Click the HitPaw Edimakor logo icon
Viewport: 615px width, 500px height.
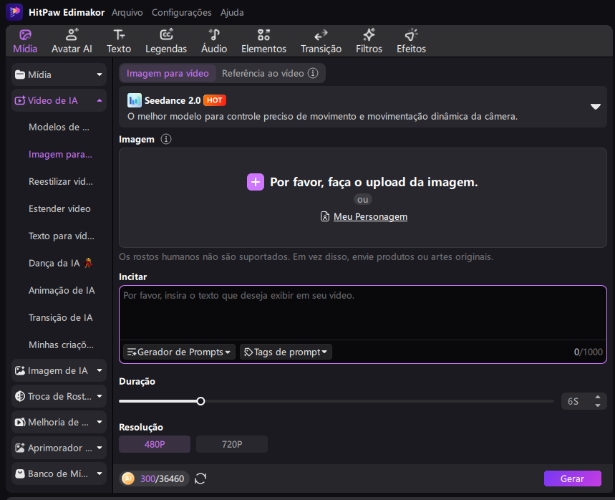pos(15,12)
